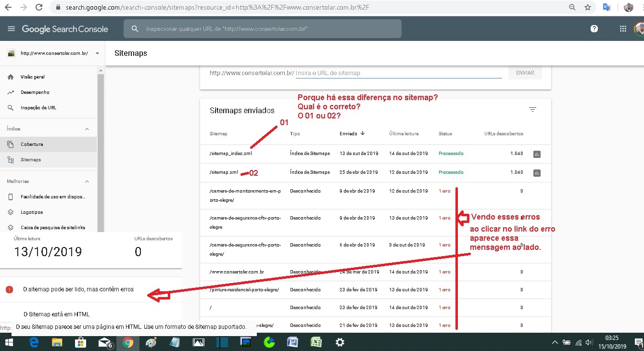This screenshot has width=644, height=351.
Task: Click 1 erro for /pintura-residencial-porto-alegre/
Action: 444,290
